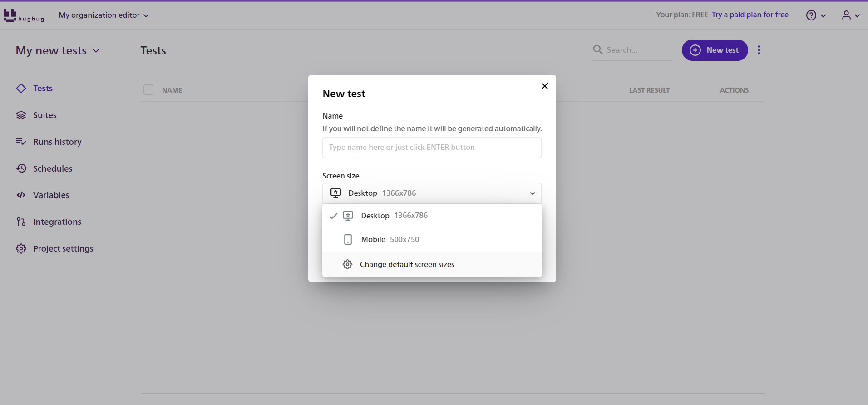Click the search magnifier icon
Screen dimensions: 868x405
598,49
